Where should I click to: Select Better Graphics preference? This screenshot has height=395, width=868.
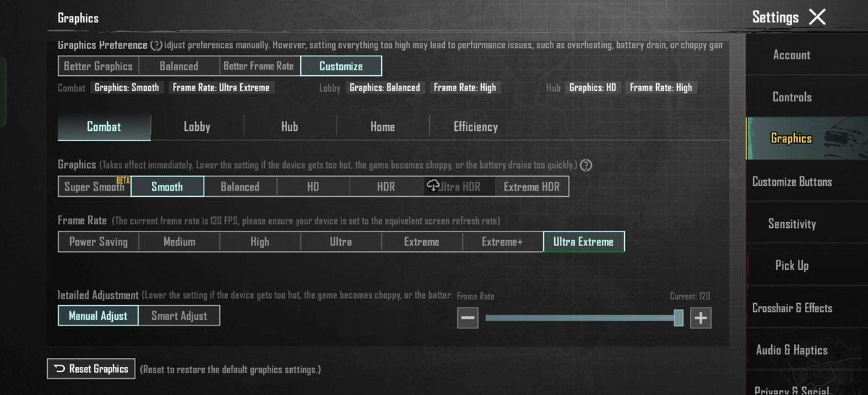(x=98, y=66)
